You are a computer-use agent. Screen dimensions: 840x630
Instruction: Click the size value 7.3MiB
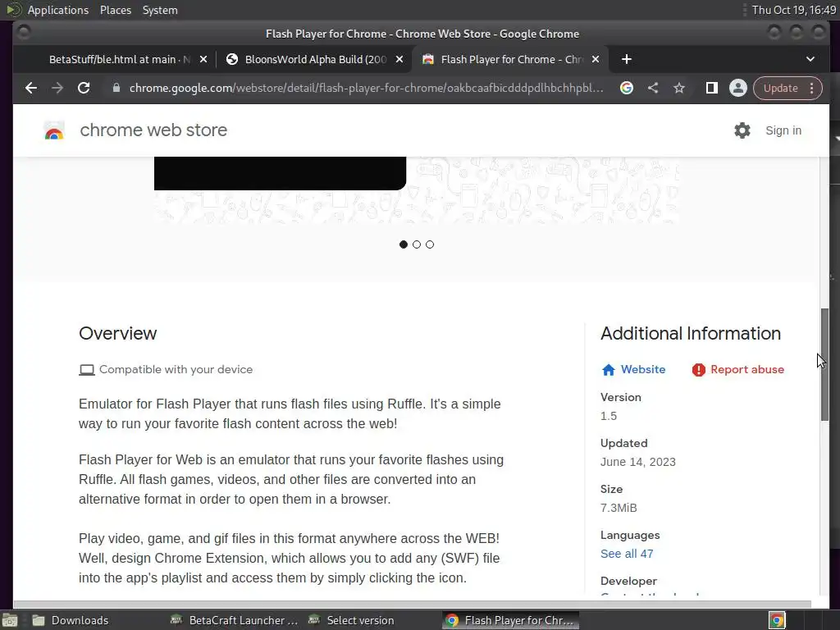tap(619, 507)
